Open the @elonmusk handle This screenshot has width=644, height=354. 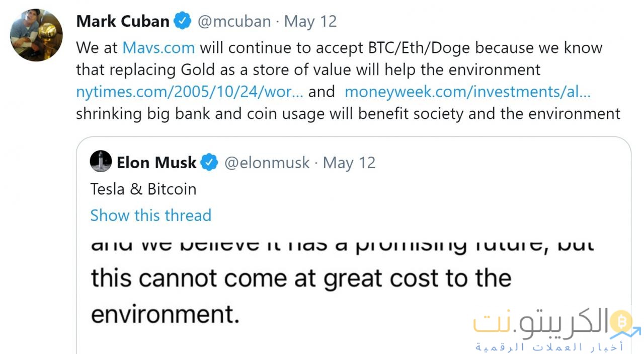(267, 163)
